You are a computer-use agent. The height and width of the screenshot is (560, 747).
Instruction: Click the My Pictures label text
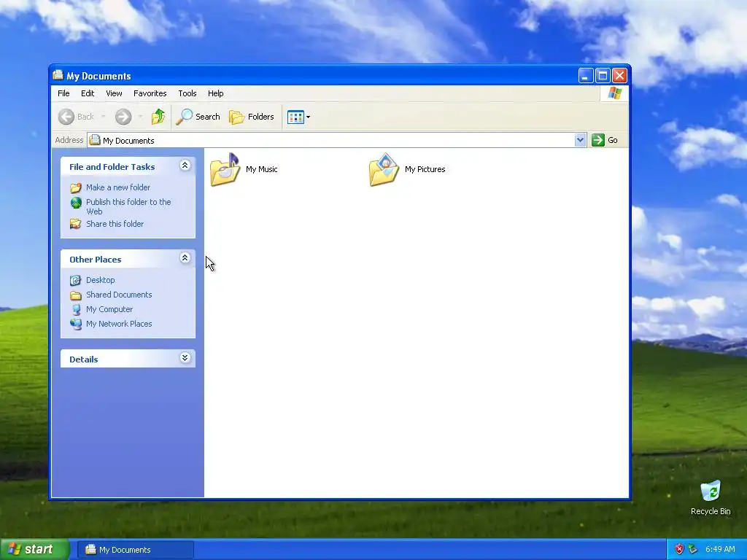point(425,169)
